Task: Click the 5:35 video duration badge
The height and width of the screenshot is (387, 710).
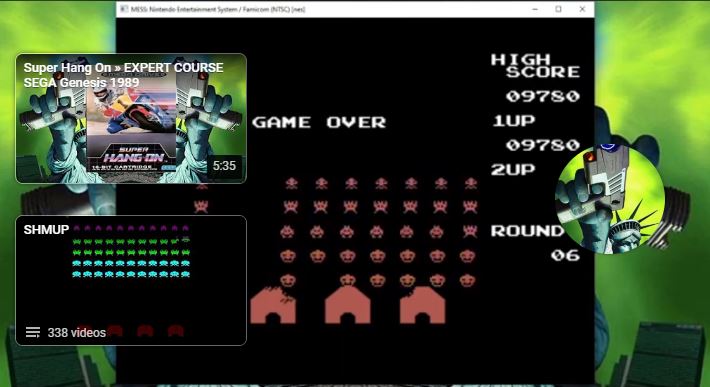Action: [x=224, y=166]
